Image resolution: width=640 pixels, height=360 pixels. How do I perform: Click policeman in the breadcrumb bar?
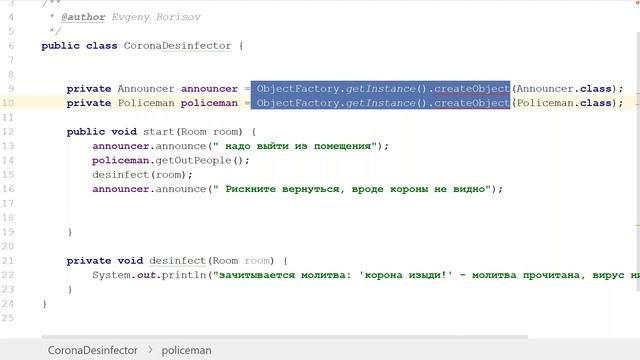[x=187, y=350]
